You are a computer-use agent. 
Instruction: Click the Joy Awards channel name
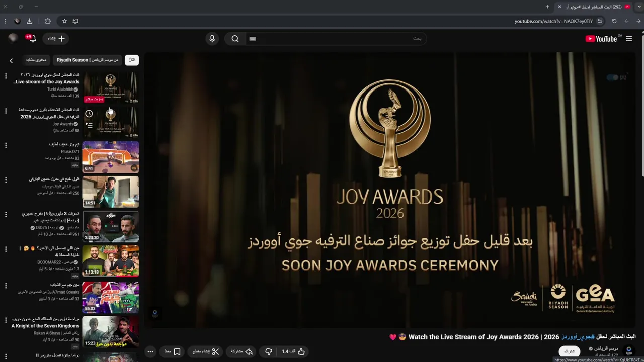point(63,124)
